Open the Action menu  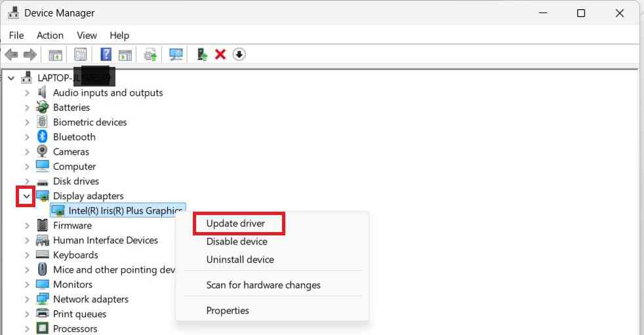pyautogui.click(x=50, y=35)
